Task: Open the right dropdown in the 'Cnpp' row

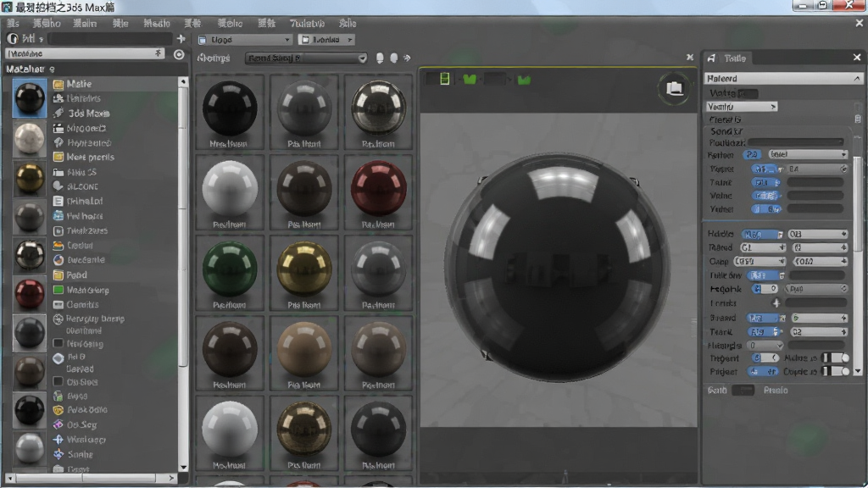Action: point(820,261)
